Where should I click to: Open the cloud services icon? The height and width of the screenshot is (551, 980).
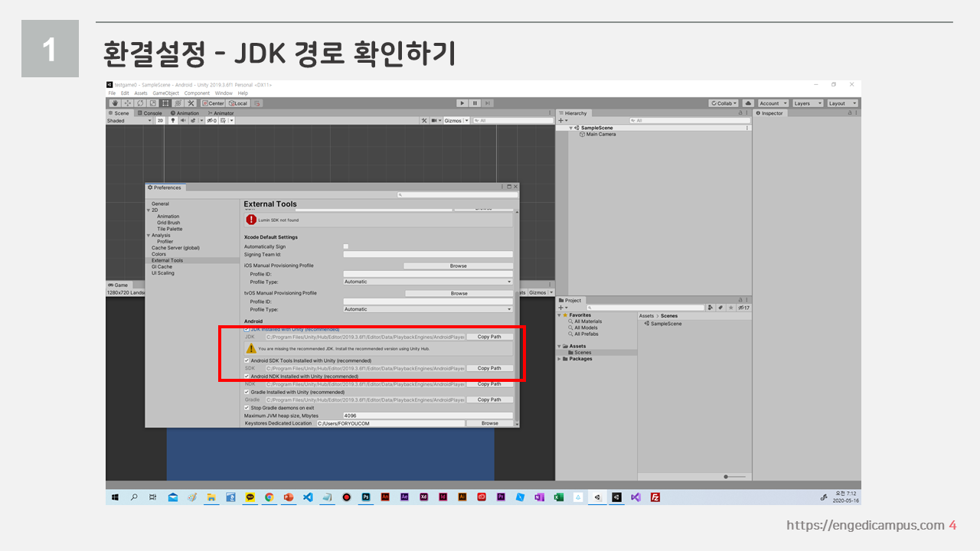click(748, 103)
